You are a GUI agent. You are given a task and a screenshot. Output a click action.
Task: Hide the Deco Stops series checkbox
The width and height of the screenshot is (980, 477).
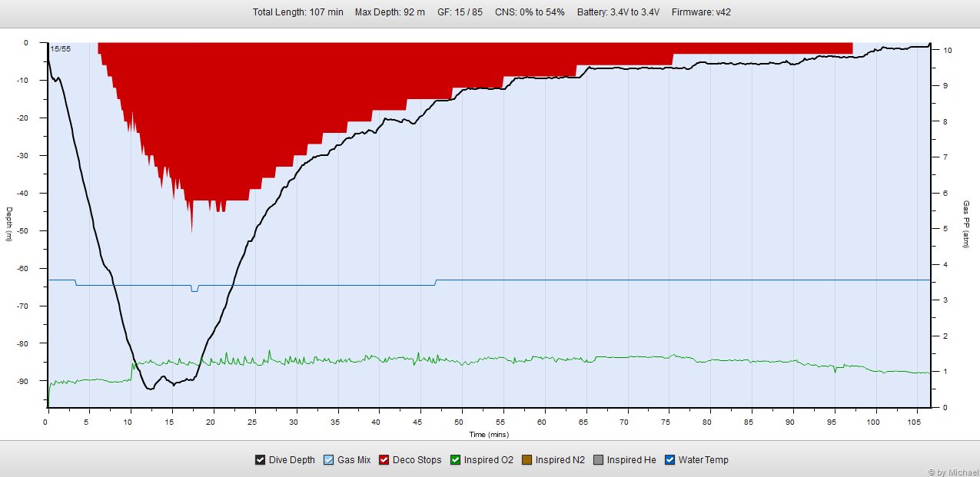[x=384, y=460]
